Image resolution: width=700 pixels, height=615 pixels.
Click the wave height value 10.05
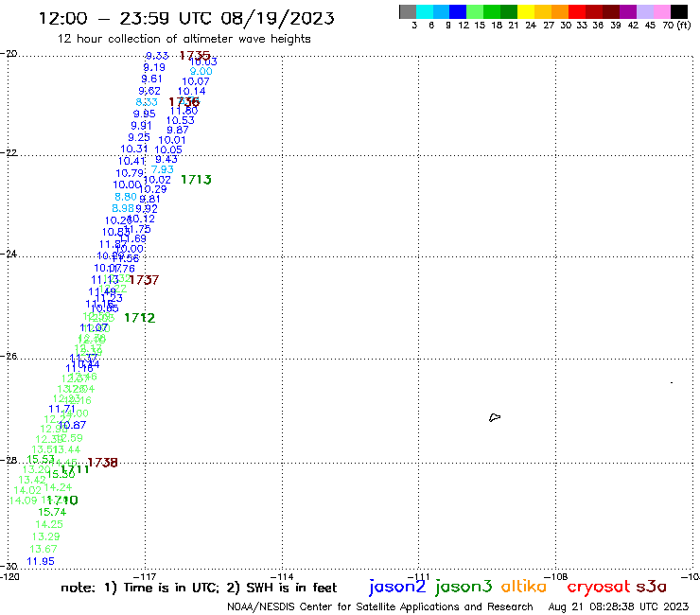point(168,150)
